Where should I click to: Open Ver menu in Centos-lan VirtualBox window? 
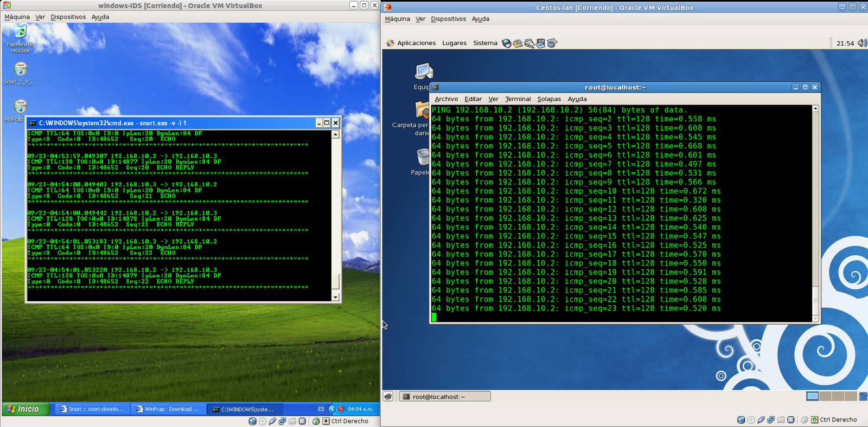(x=420, y=19)
